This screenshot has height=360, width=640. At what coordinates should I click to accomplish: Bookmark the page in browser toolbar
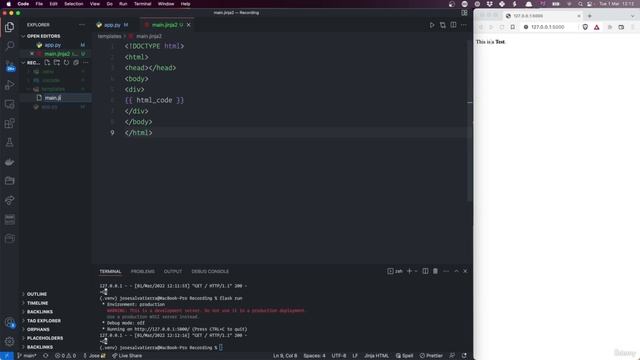[513, 27]
